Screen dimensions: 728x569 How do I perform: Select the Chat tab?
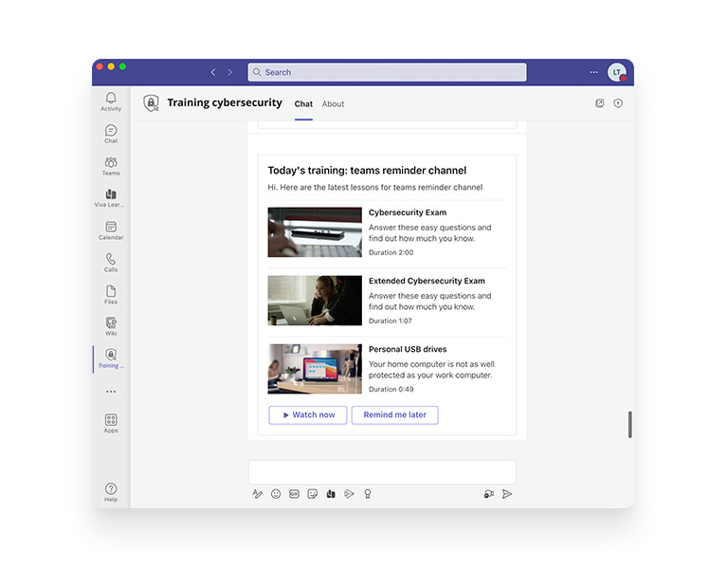click(303, 104)
